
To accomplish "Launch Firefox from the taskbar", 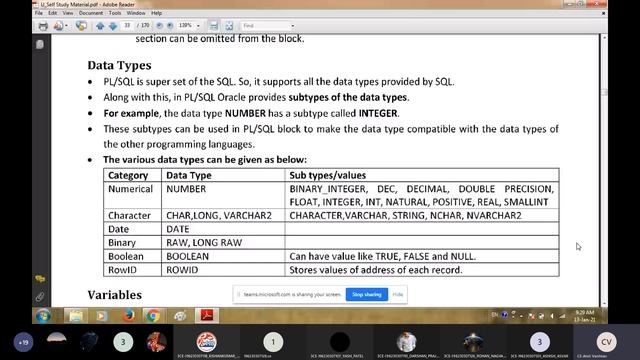I will (x=129, y=316).
